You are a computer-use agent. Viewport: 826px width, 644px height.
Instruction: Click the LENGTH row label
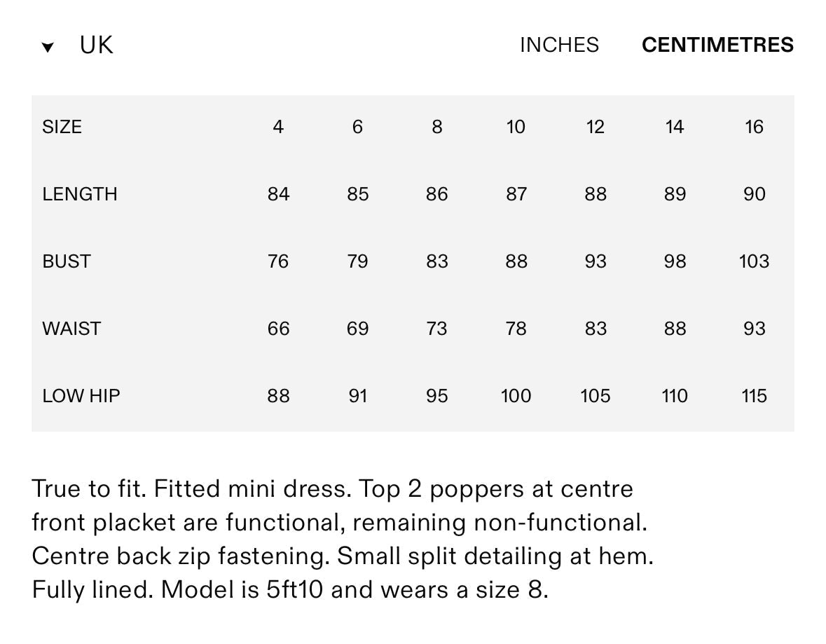[79, 194]
